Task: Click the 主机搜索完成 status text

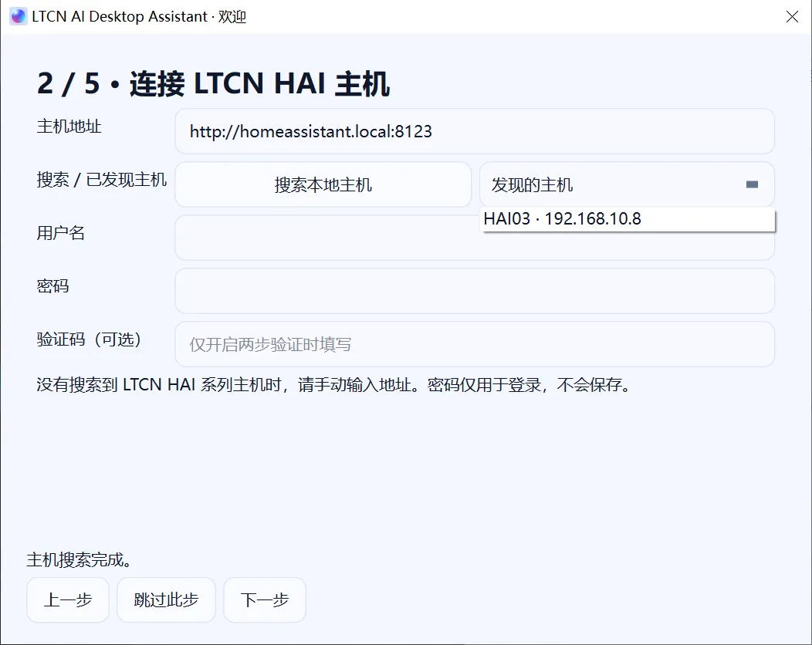Action: 78,559
